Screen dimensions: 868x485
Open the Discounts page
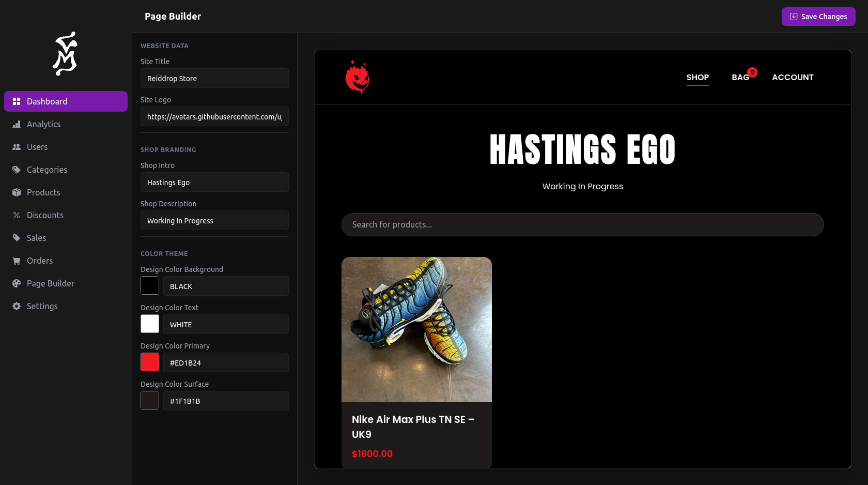coord(66,215)
